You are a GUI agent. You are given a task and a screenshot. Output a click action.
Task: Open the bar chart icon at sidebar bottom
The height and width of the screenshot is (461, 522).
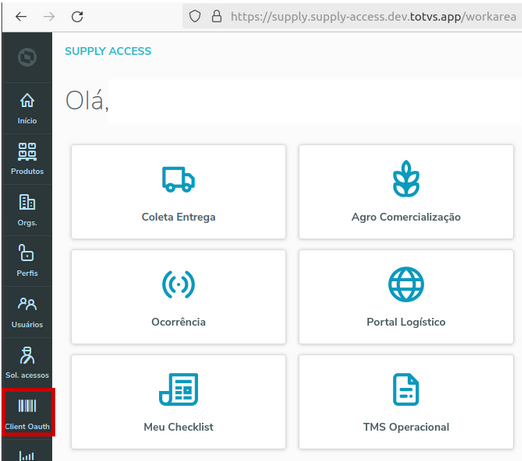27,455
